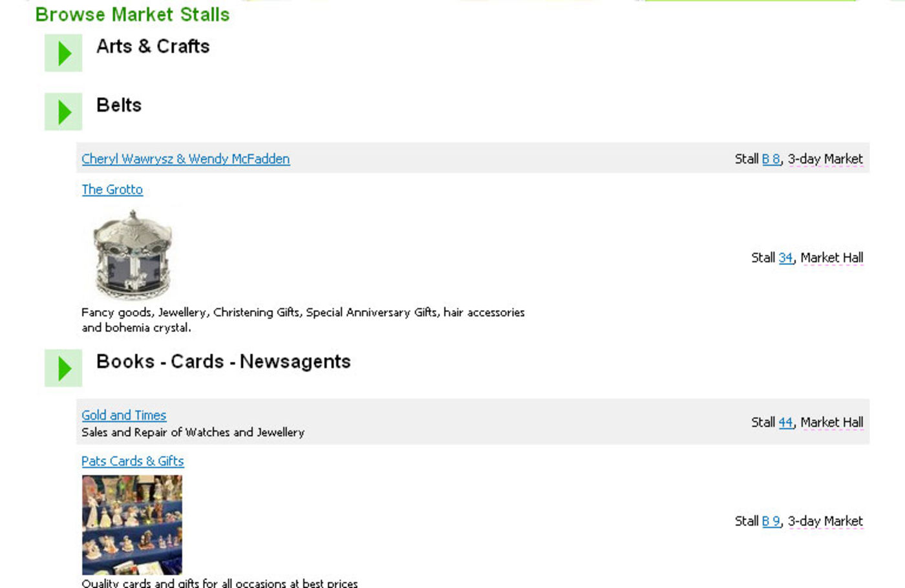
Task: Click the Belts category heading
Action: (x=119, y=105)
